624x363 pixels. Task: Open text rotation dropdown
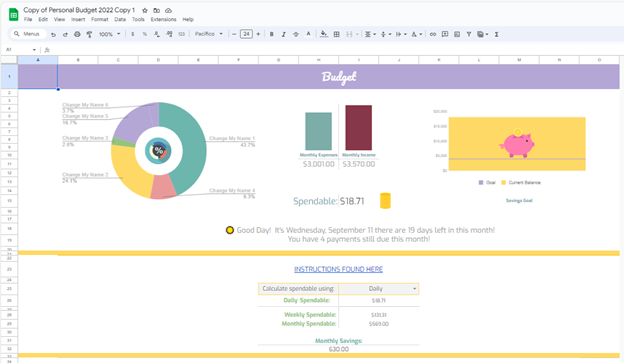point(416,34)
